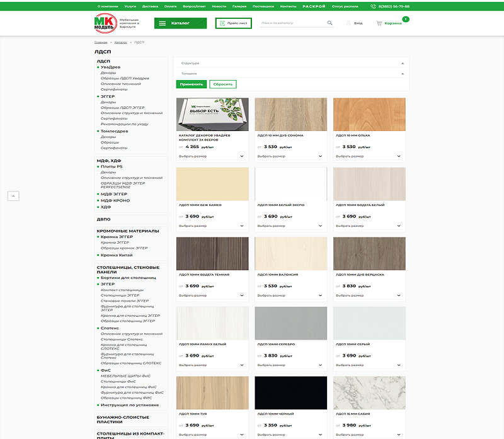Open the Доставка menu item

pos(150,6)
